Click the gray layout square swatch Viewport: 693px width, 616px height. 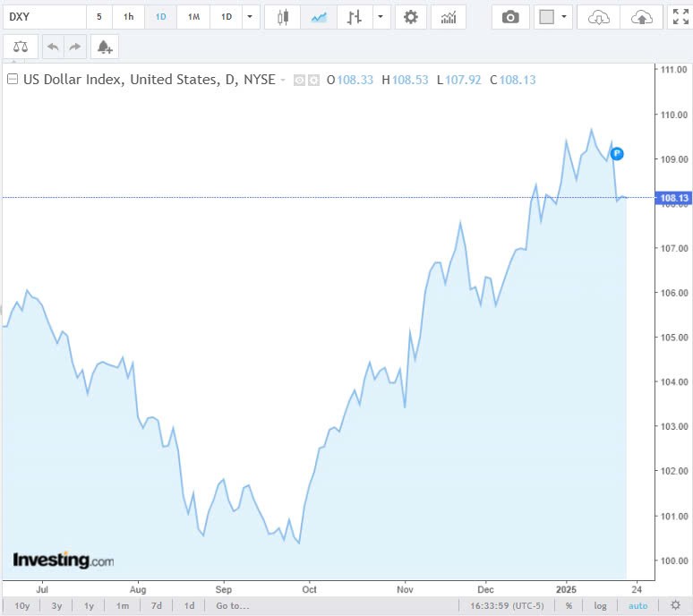click(x=547, y=17)
